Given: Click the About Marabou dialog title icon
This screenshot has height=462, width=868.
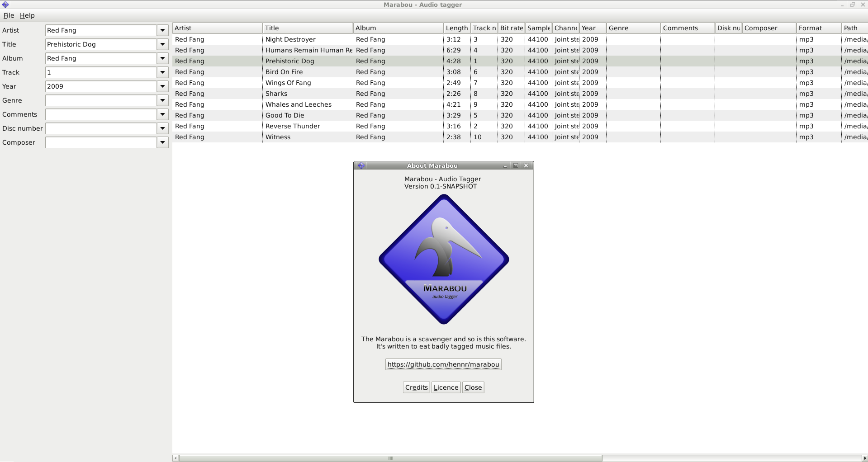Looking at the screenshot, I should [361, 165].
